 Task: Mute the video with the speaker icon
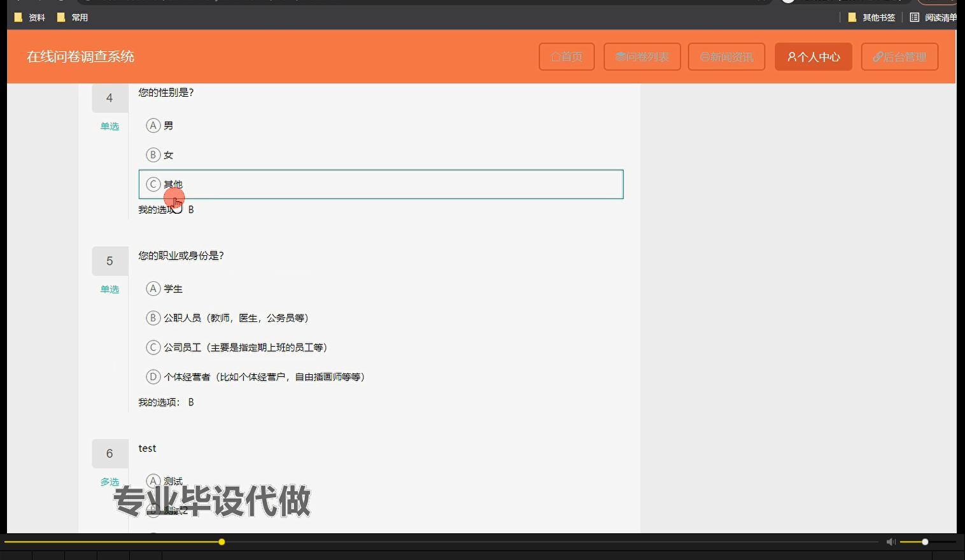click(891, 542)
